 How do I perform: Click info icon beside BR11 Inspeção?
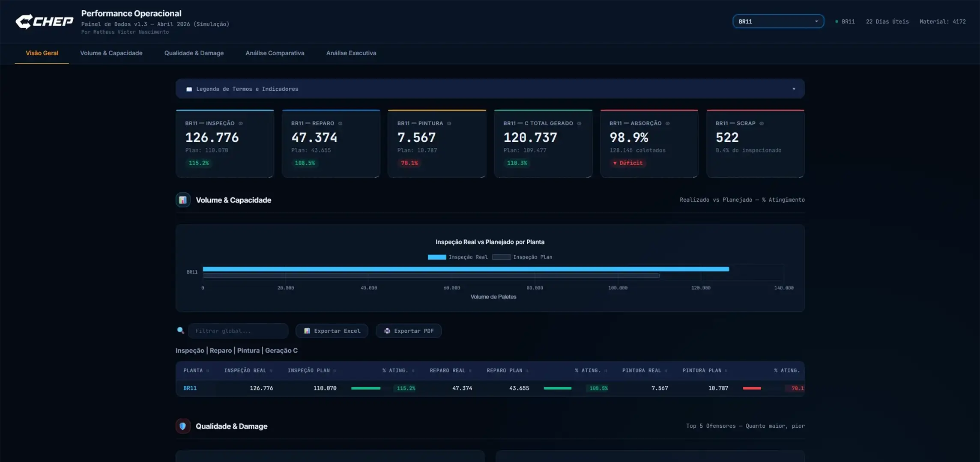(241, 123)
